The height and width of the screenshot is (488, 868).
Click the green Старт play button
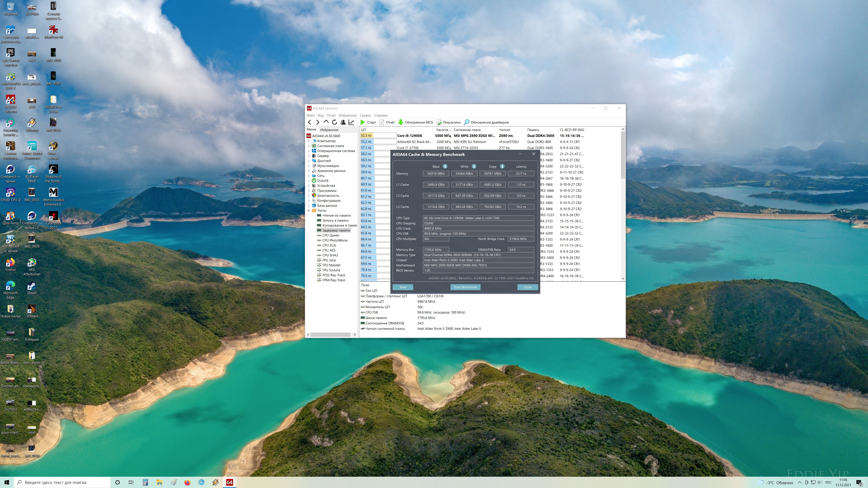pyautogui.click(x=368, y=122)
